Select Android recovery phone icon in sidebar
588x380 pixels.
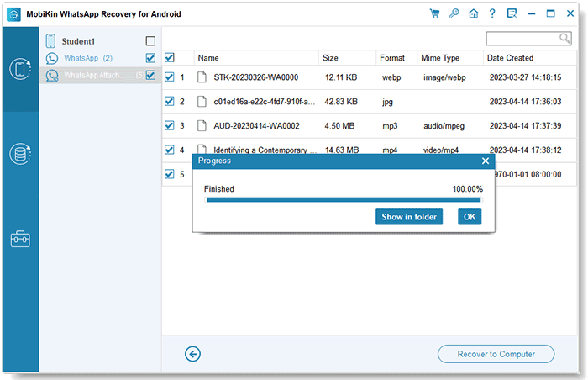coord(20,69)
